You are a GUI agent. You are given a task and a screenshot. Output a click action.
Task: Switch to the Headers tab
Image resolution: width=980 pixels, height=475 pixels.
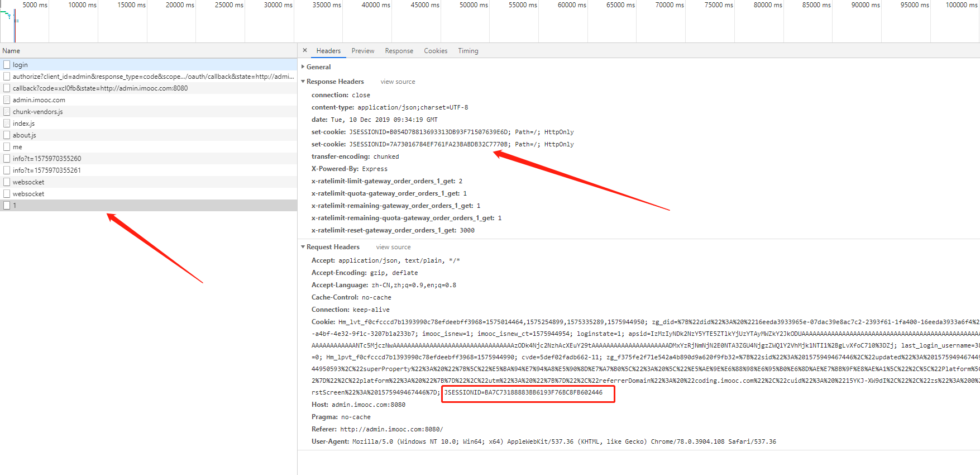[328, 51]
